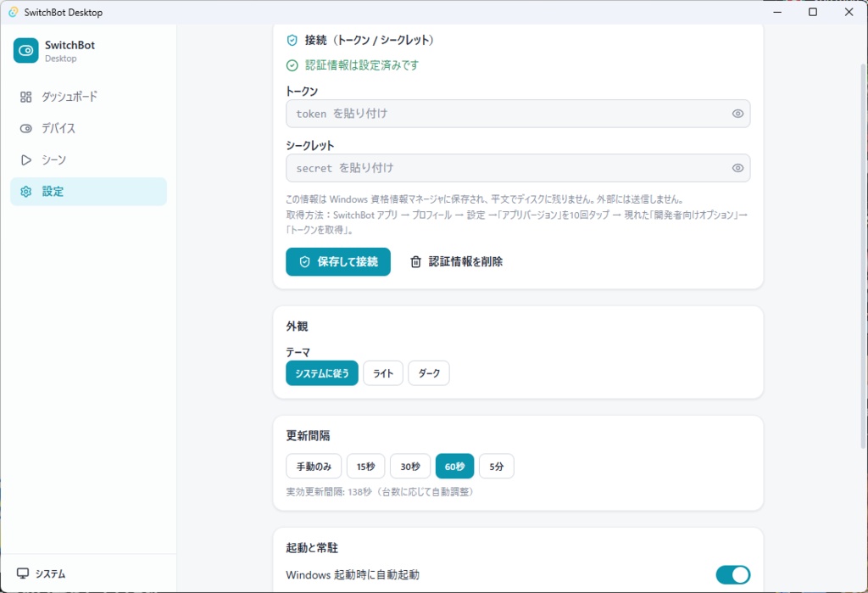Open the シーン page in sidebar
Screen dimensions: 868x593
(x=88, y=160)
